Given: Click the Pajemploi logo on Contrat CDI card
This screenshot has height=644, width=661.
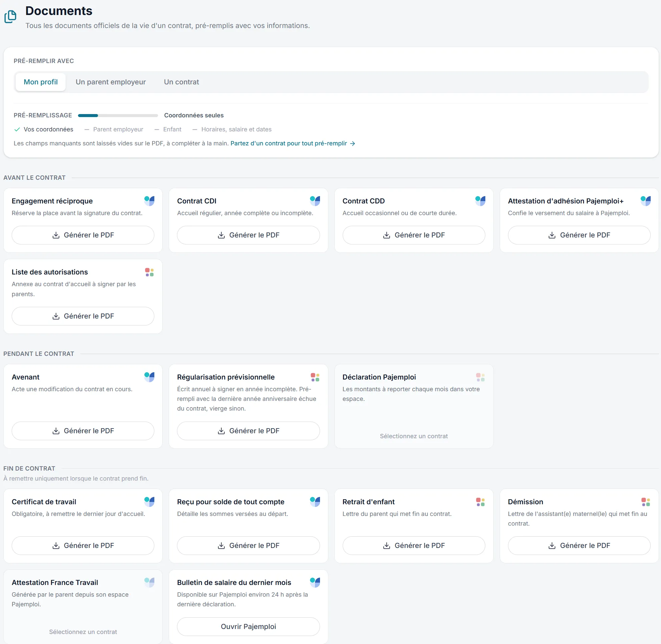Looking at the screenshot, I should coord(315,201).
